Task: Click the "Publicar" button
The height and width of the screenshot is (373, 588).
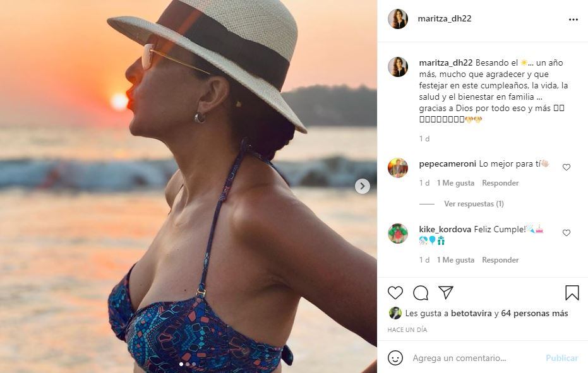Action: [x=561, y=358]
